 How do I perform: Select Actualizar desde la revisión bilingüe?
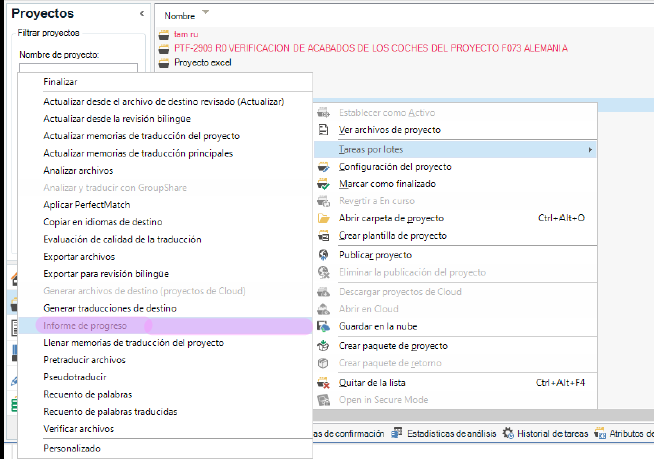(x=165, y=119)
